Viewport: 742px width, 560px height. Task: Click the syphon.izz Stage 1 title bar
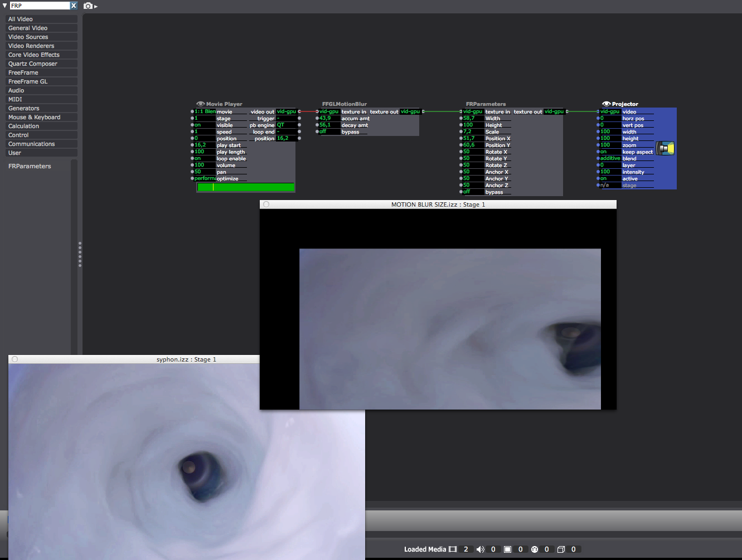pos(134,359)
